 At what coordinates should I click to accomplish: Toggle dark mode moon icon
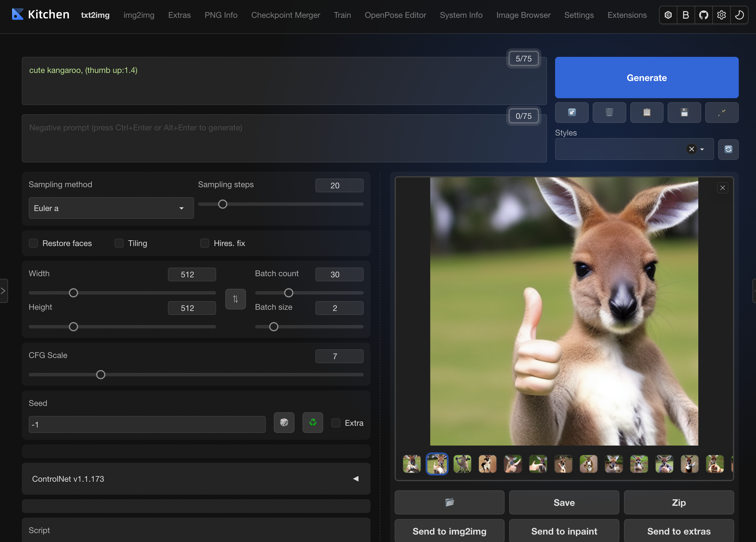pos(739,15)
